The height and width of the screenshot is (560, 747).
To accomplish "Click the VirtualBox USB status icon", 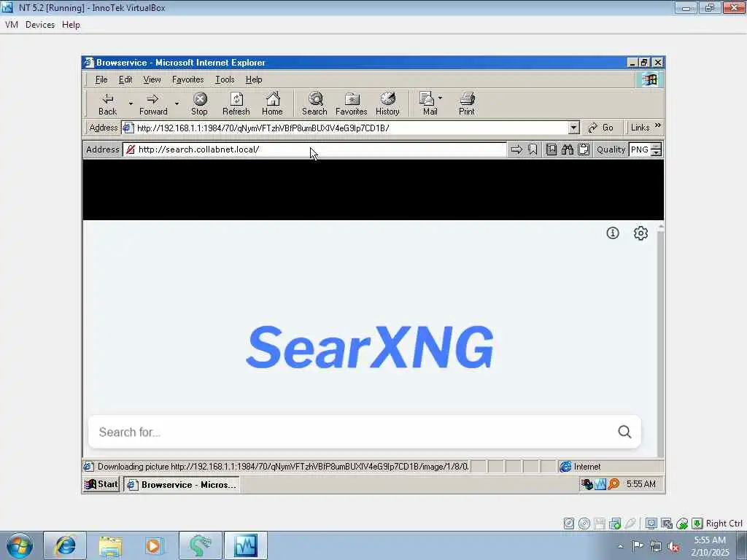I will 630,524.
